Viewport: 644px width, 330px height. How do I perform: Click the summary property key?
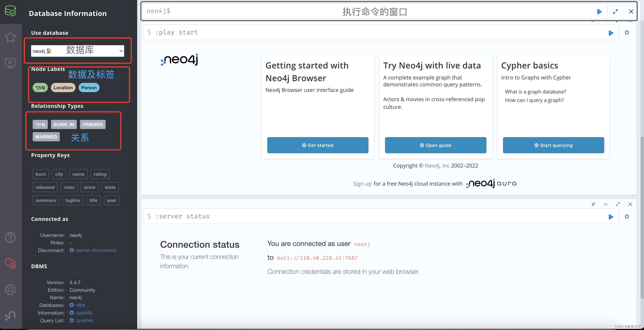(46, 200)
